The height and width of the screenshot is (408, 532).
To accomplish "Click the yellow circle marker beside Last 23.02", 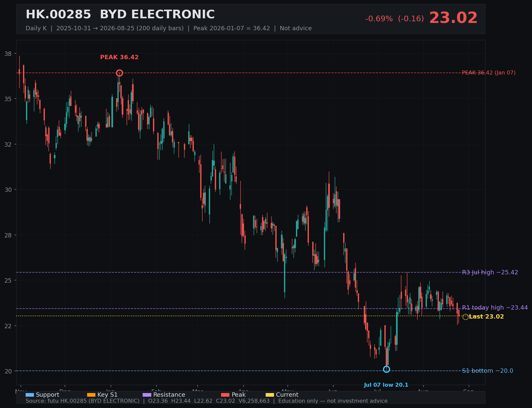I will point(465,317).
